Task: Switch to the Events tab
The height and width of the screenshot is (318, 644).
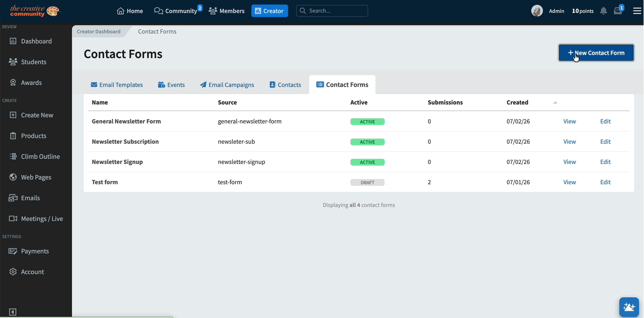Action: pyautogui.click(x=171, y=85)
